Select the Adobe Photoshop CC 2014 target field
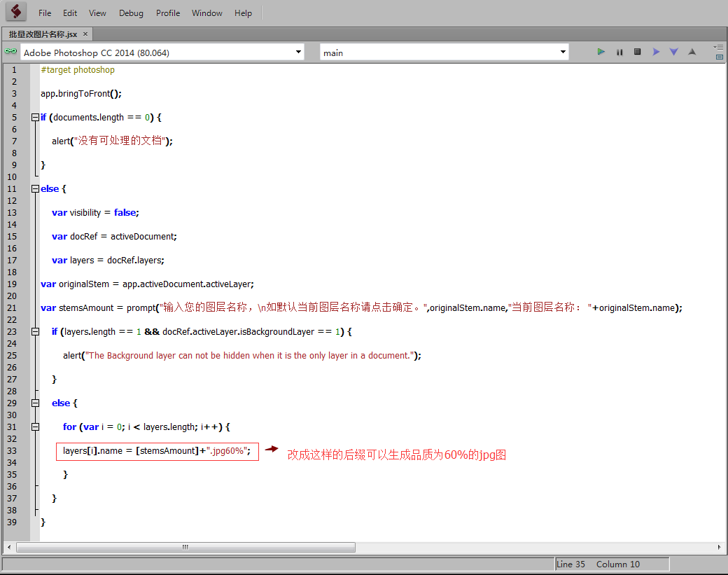 (x=162, y=53)
